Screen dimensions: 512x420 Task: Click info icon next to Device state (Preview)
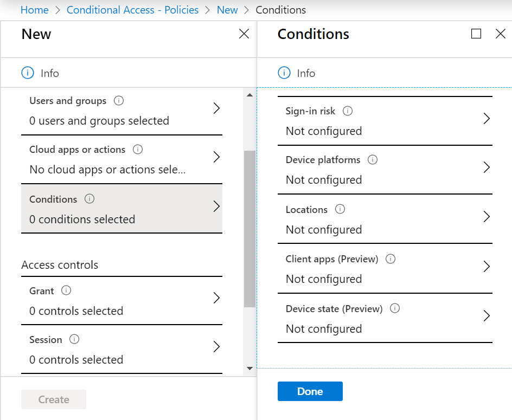[395, 308]
